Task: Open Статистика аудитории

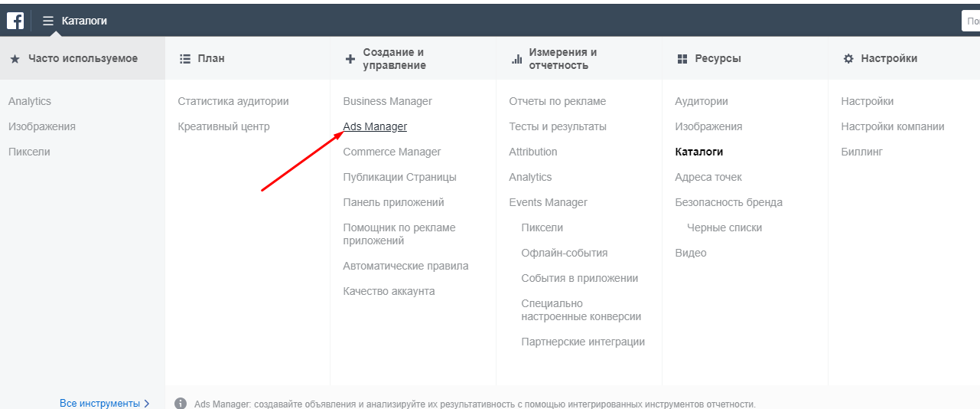Action: [x=233, y=101]
